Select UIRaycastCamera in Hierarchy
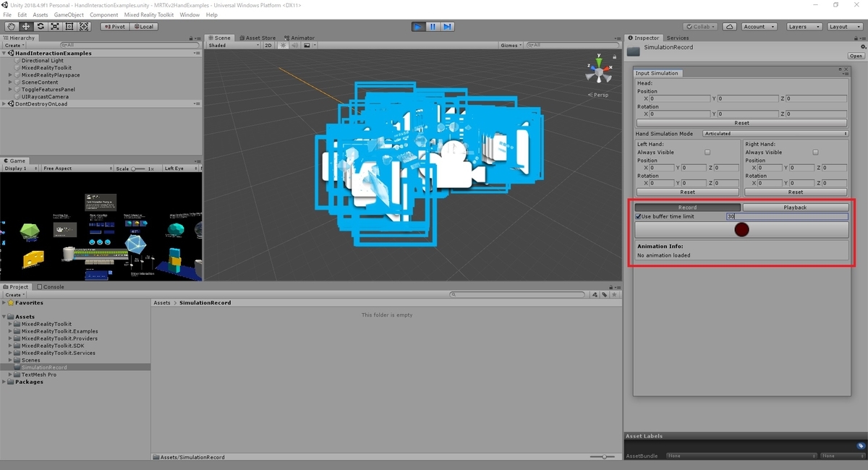 45,96
